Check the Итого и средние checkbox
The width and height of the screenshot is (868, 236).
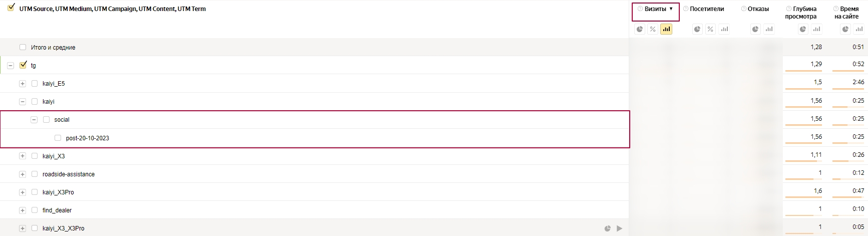[23, 47]
